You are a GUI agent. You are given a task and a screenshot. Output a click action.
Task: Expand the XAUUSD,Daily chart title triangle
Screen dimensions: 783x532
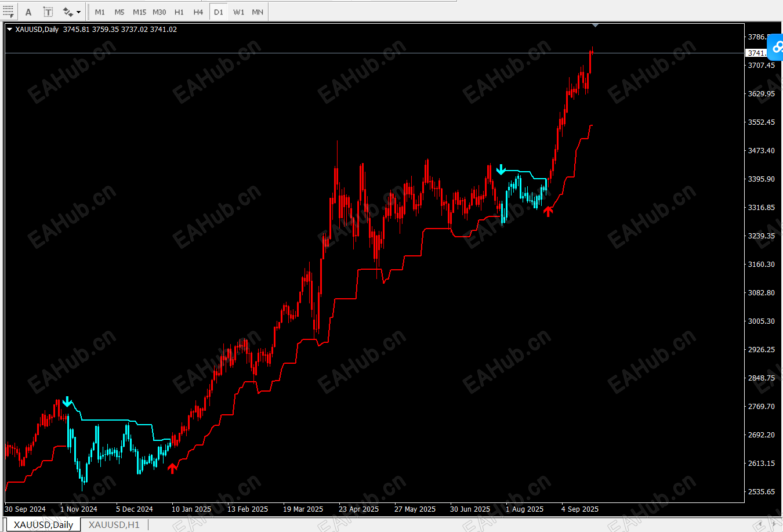pyautogui.click(x=9, y=29)
